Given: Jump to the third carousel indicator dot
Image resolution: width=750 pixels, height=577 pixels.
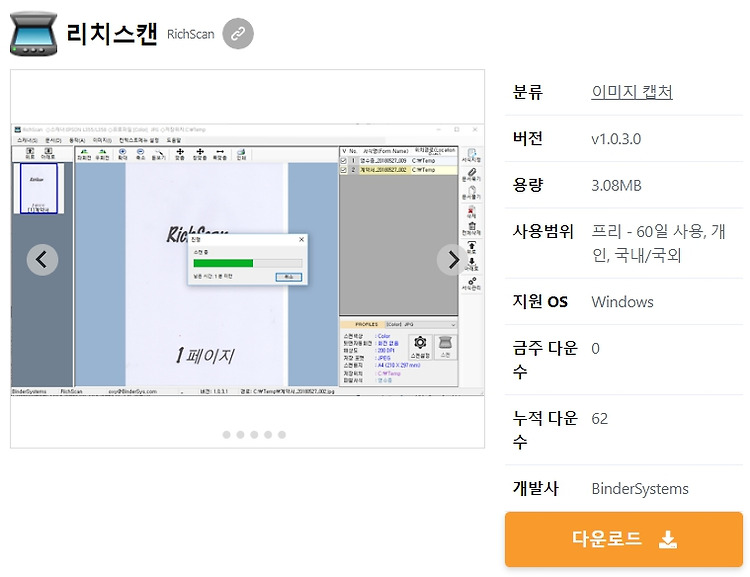Looking at the screenshot, I should pos(254,434).
